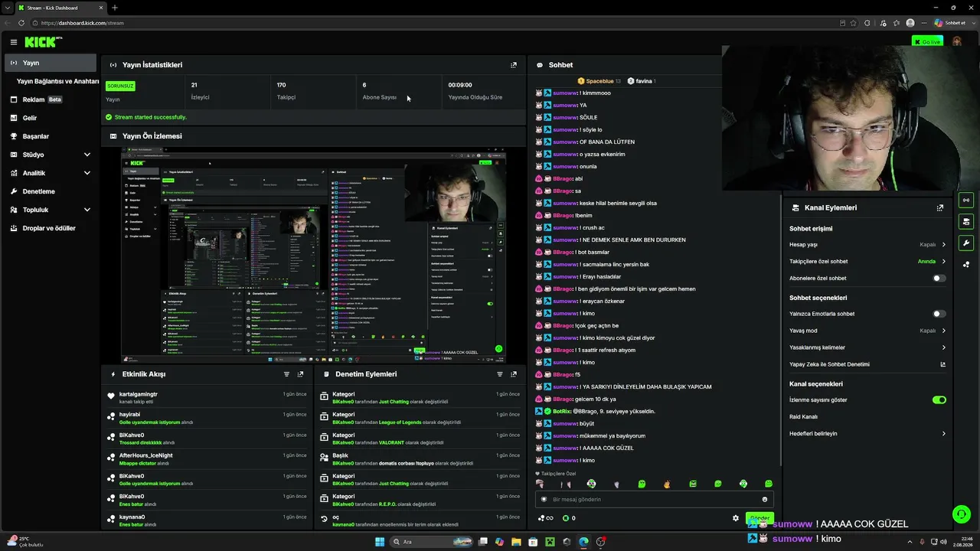This screenshot has width=980, height=551.
Task: Open Yapay Zeka ile Sohbet Denetimi link
Action: click(x=867, y=364)
